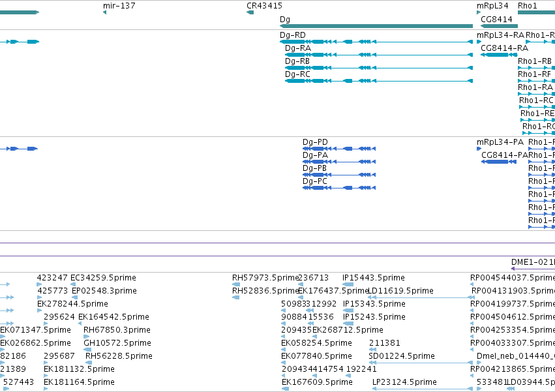This screenshot has width=555, height=392.
Task: Select the EK164542.5prime EST label
Action: pyautogui.click(x=113, y=317)
